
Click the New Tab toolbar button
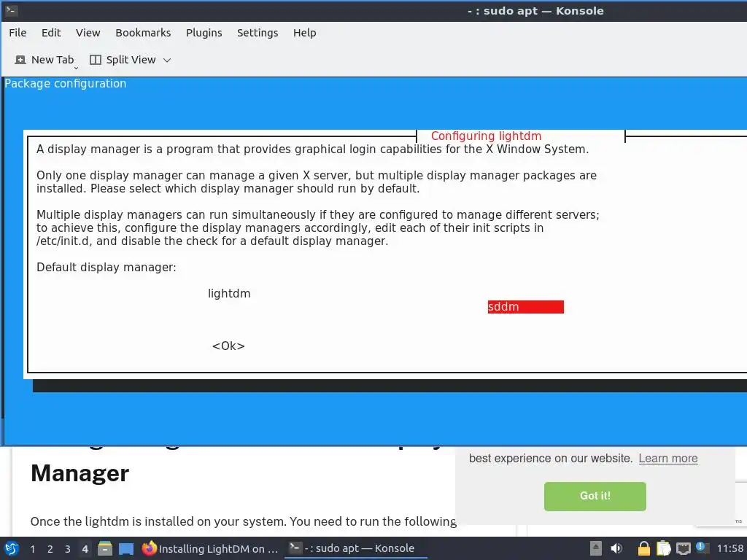click(x=44, y=60)
